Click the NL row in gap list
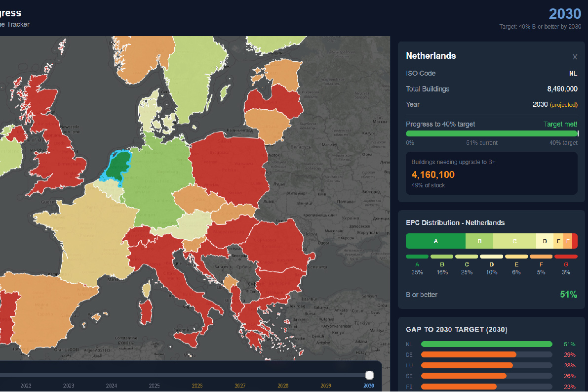Image resolution: width=588 pixels, height=392 pixels. pyautogui.click(x=486, y=344)
